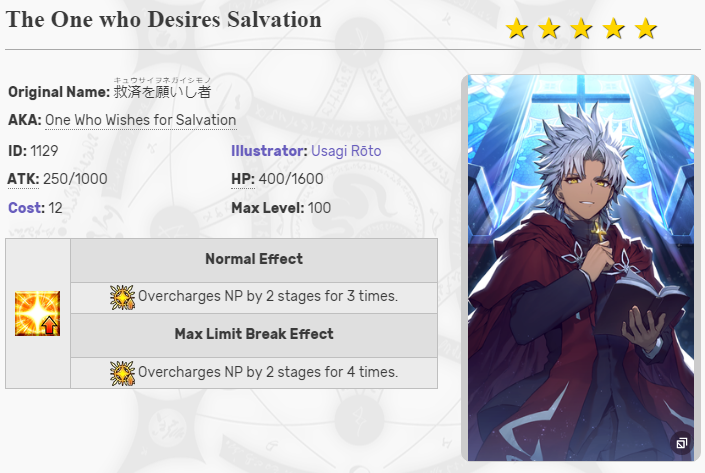This screenshot has width=705, height=473.
Task: Click the AKA text One Who Wishes for Salvation
Action: click(x=141, y=120)
